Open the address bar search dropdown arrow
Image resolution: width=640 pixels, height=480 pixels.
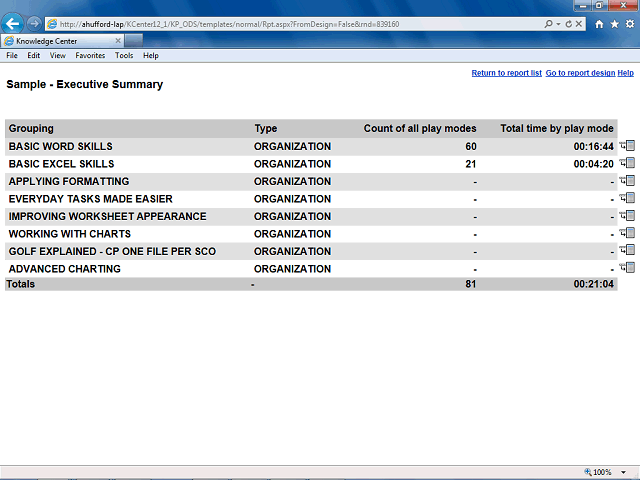pyautogui.click(x=558, y=24)
